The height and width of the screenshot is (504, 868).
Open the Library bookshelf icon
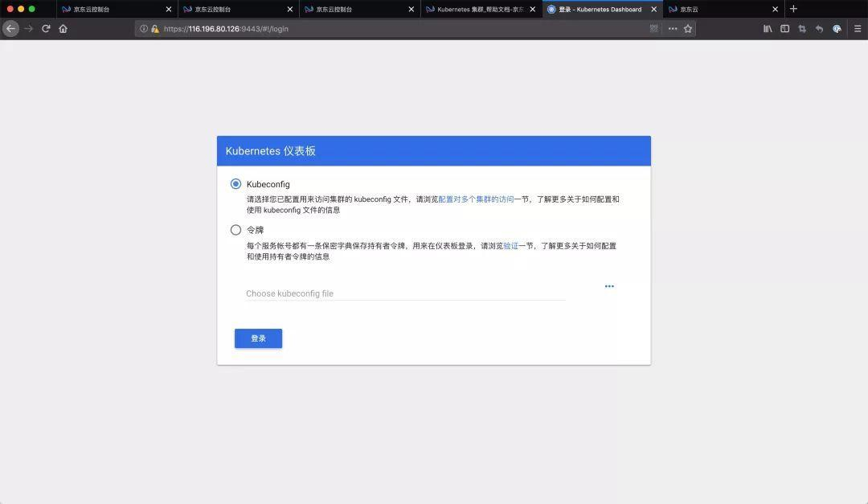[x=768, y=29]
